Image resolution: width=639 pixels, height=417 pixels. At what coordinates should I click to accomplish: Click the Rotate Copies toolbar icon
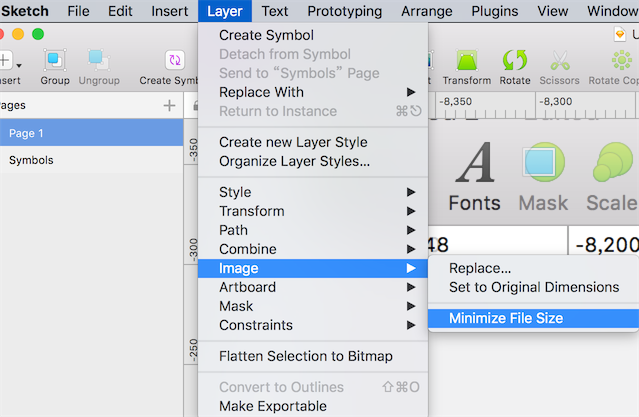click(621, 61)
